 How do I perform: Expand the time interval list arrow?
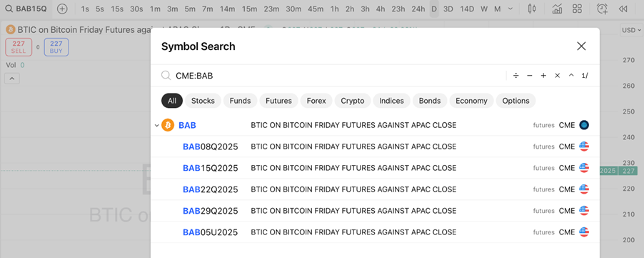click(x=510, y=9)
